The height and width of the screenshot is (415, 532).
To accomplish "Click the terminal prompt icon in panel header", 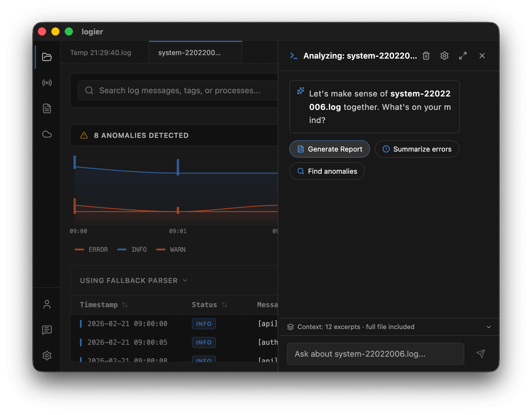I will pyautogui.click(x=294, y=56).
